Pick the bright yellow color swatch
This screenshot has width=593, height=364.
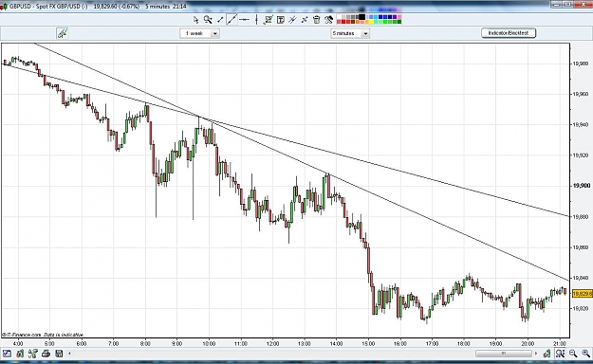pos(371,22)
